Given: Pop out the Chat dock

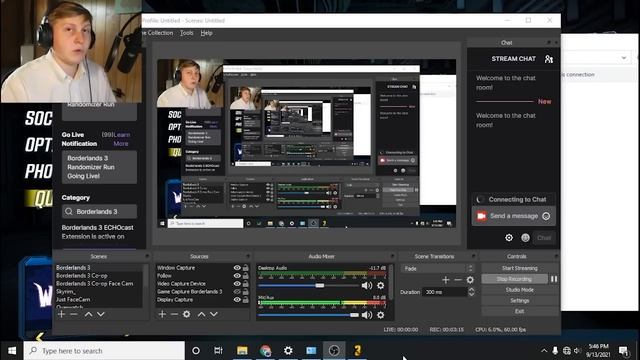Looking at the screenshot, I should click(548, 42).
